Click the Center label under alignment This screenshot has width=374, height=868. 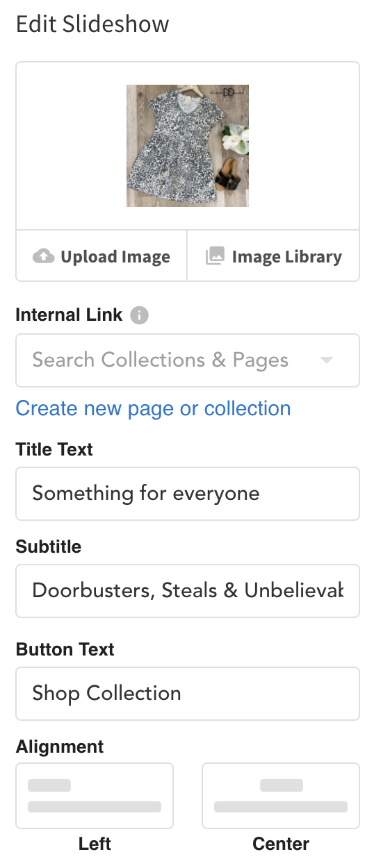point(281,844)
